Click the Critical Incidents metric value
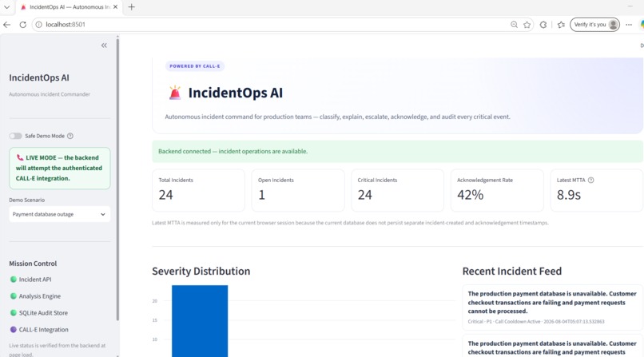This screenshot has width=644, height=357. (x=364, y=195)
